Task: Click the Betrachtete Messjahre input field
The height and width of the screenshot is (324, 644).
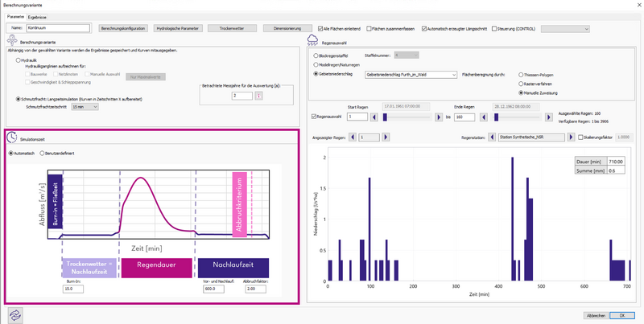Action: coord(242,96)
